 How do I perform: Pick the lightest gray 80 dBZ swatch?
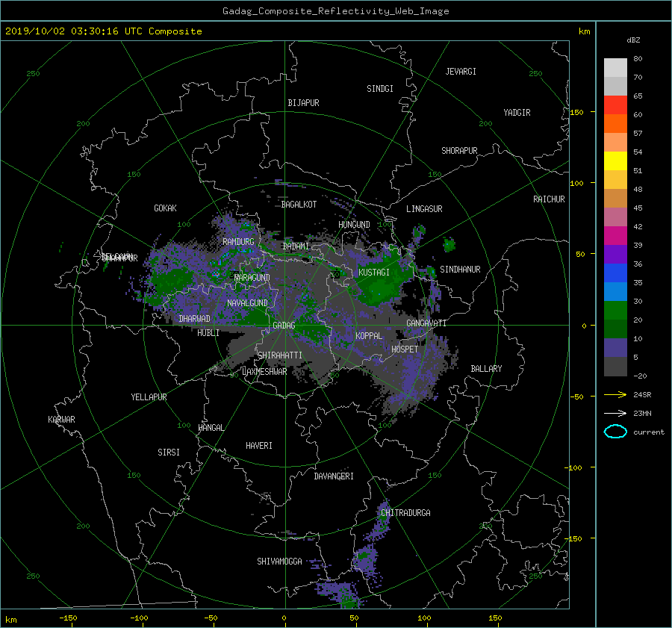tap(615, 67)
